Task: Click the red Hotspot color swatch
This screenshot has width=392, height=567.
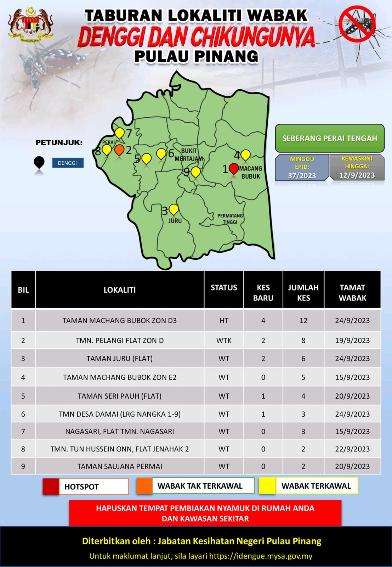Action: point(51,487)
